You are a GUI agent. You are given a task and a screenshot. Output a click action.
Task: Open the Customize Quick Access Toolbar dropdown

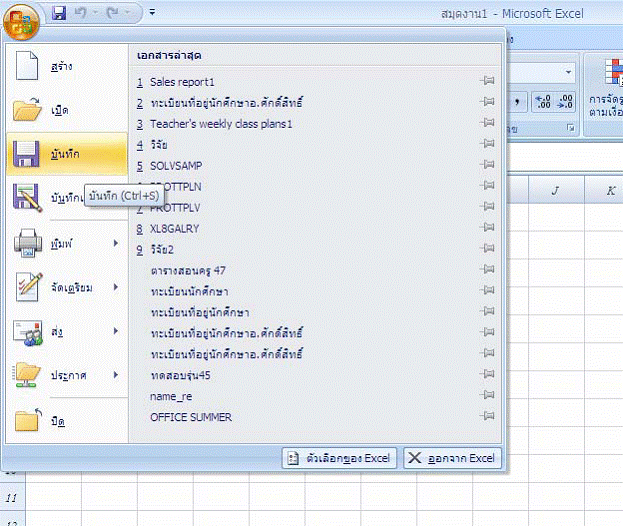point(152,12)
